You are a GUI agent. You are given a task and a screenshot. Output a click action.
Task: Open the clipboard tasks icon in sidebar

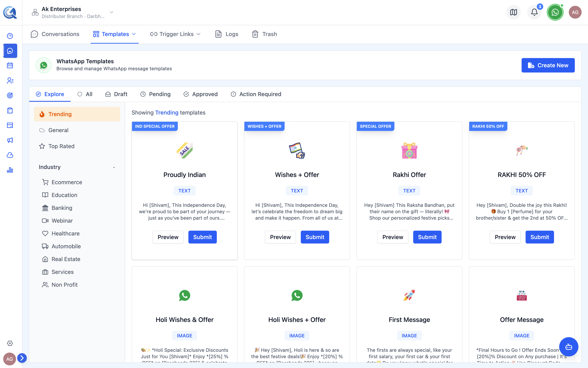click(10, 110)
